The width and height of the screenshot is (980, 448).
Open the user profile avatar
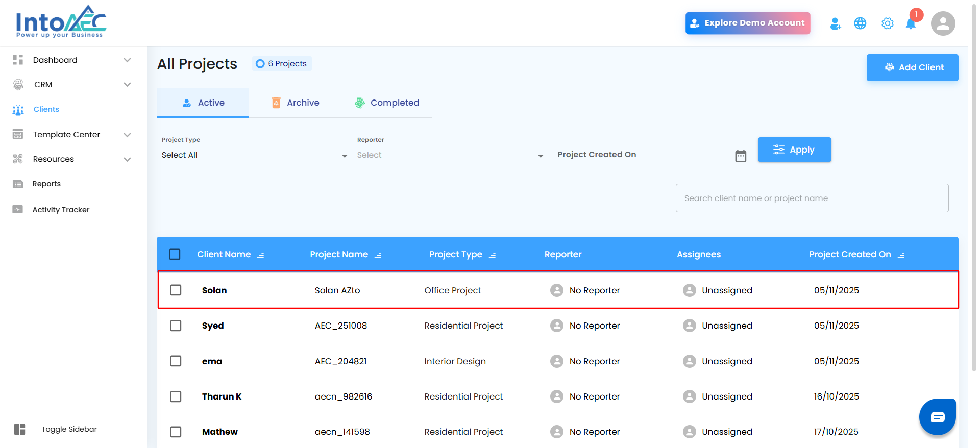[943, 23]
